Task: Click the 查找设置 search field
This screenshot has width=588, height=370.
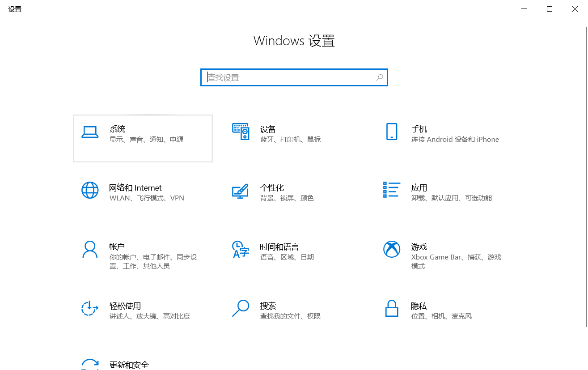Action: pos(294,77)
